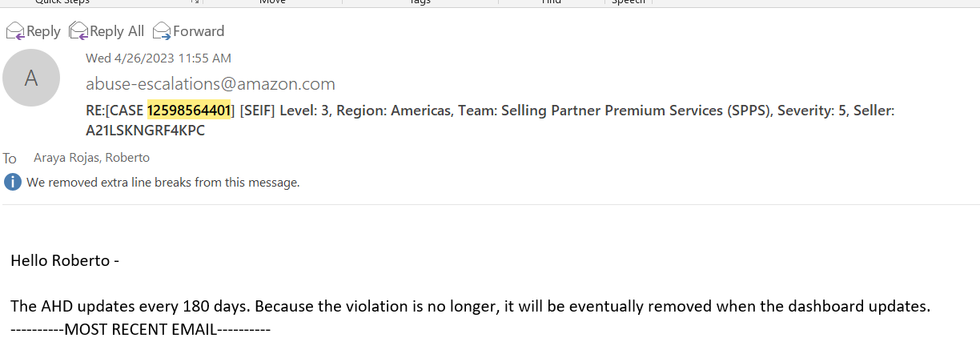Click the "To" field label

click(10, 159)
